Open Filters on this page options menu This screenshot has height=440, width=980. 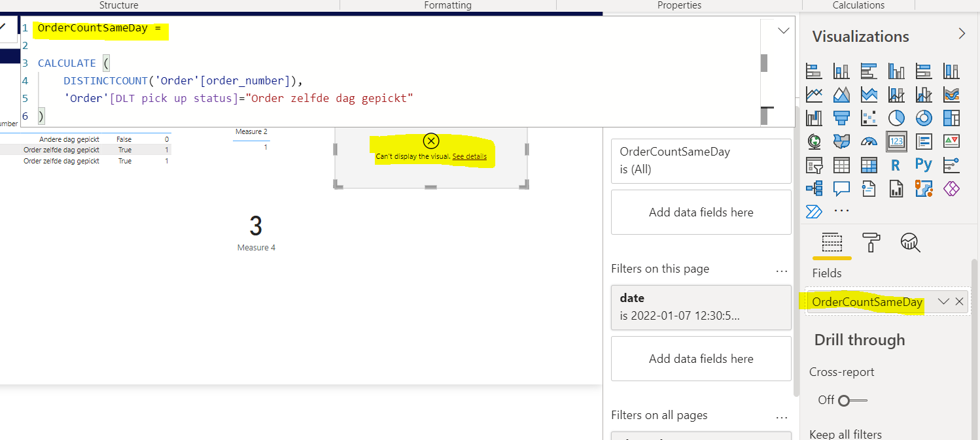(x=782, y=270)
